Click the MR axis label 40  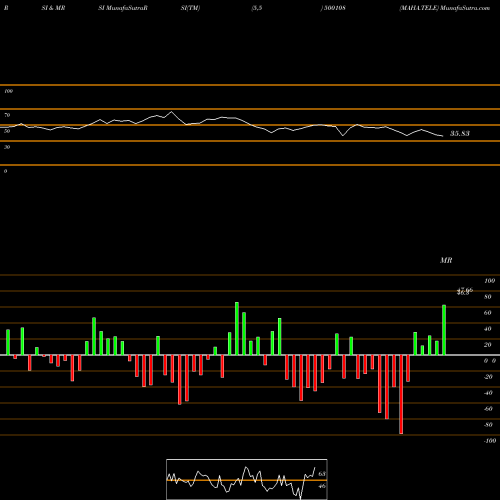click(488, 329)
